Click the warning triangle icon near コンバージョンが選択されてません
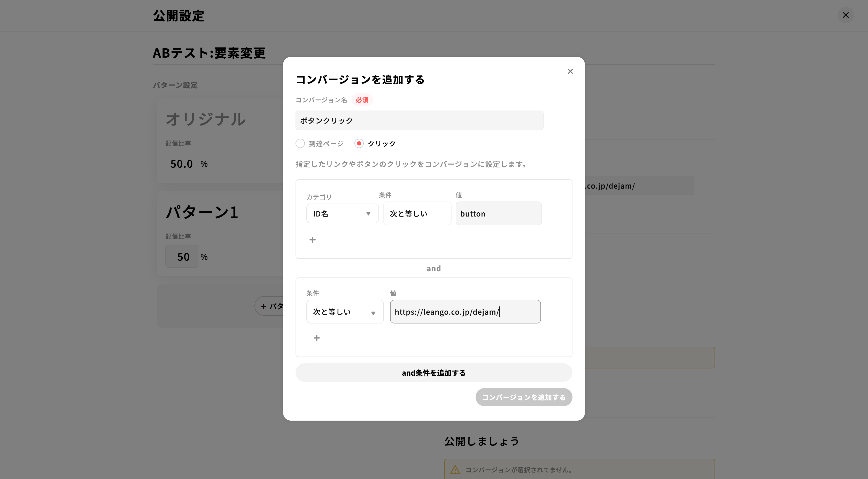This screenshot has height=479, width=868. (455, 469)
